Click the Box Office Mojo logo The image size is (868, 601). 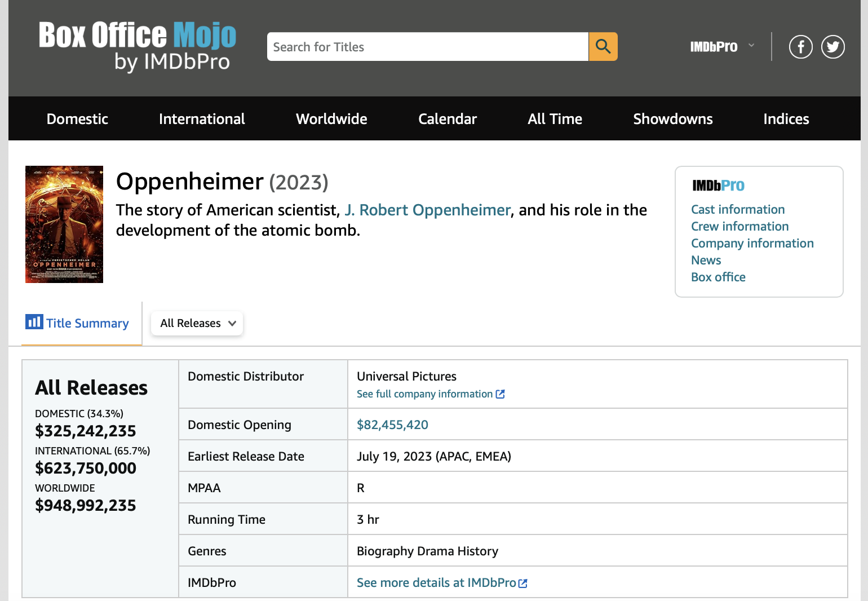point(137,47)
